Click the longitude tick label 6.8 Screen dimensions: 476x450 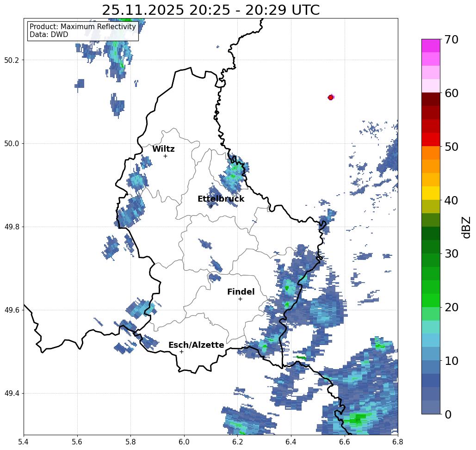tap(398, 442)
